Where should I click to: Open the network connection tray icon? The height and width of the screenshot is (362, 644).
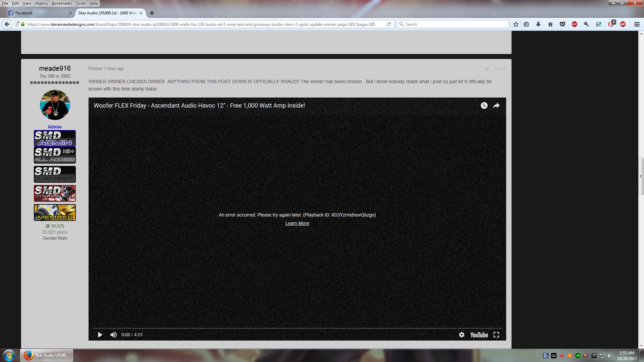pyautogui.click(x=602, y=356)
